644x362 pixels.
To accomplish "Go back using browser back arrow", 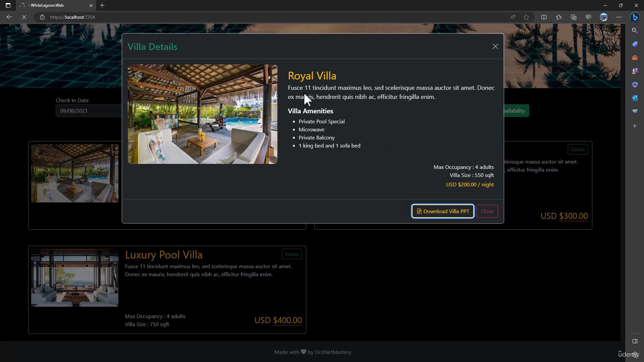I will 9,17.
